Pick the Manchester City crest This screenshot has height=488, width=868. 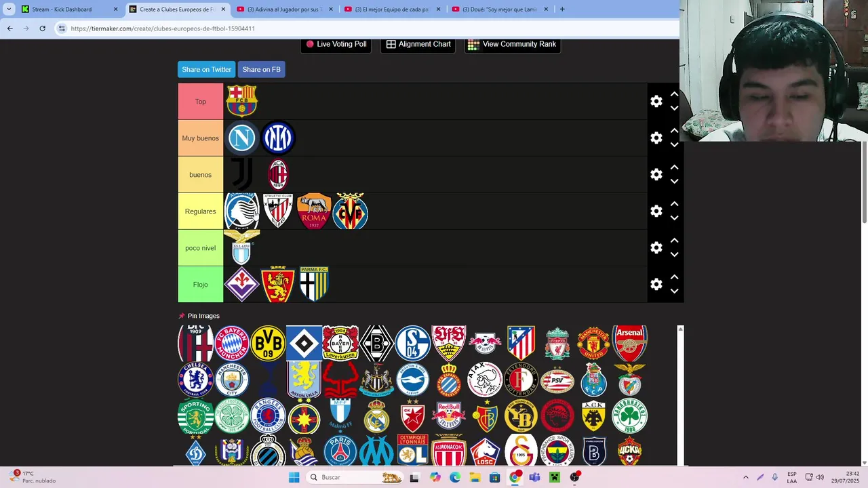pyautogui.click(x=232, y=380)
